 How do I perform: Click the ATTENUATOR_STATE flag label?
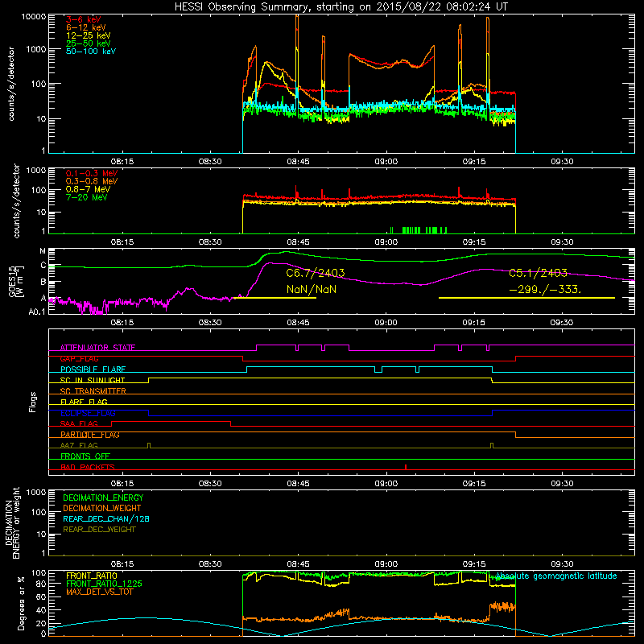tap(97, 348)
